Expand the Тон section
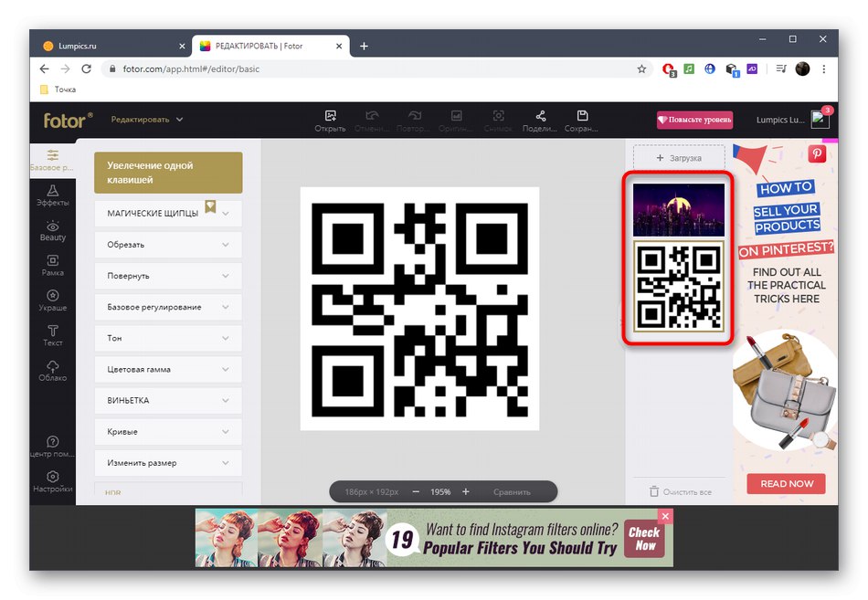This screenshot has height=600, width=868. click(x=168, y=338)
